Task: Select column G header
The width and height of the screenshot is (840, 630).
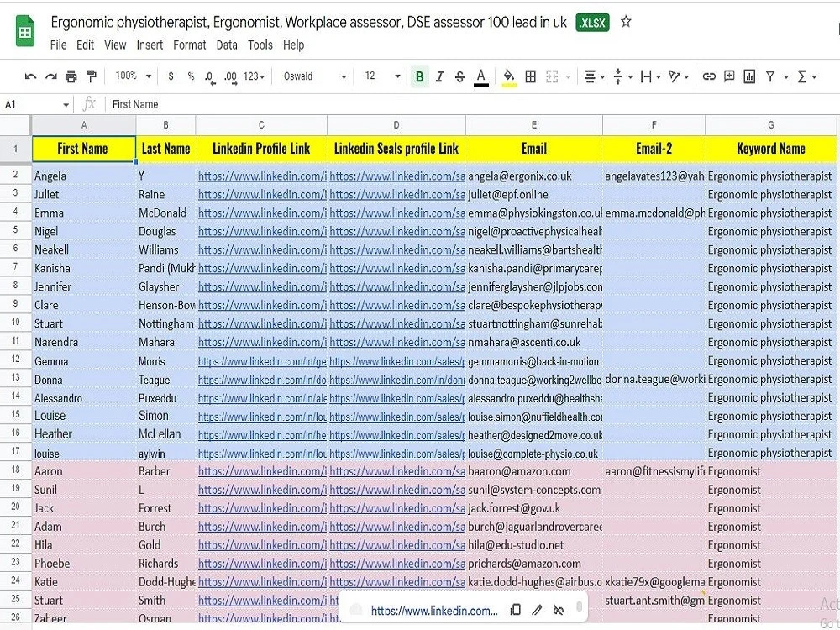Action: click(770, 125)
